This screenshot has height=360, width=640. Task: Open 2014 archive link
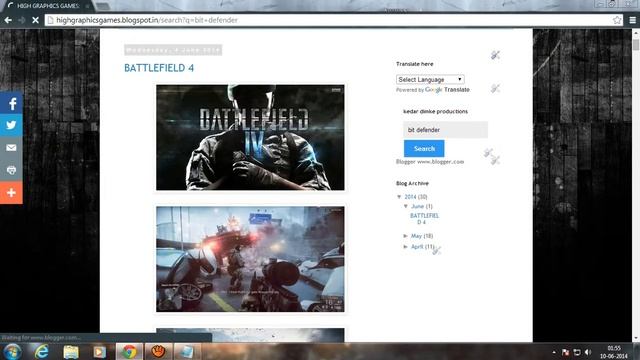click(x=410, y=197)
